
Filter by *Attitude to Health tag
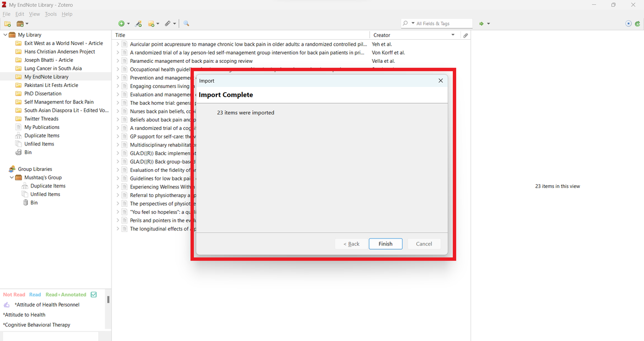[24, 315]
